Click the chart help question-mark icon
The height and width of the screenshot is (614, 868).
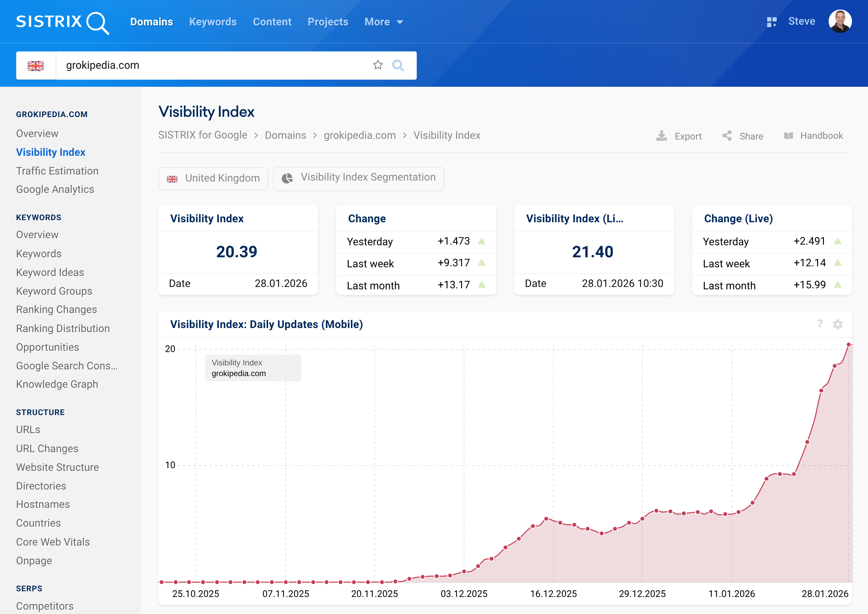820,324
